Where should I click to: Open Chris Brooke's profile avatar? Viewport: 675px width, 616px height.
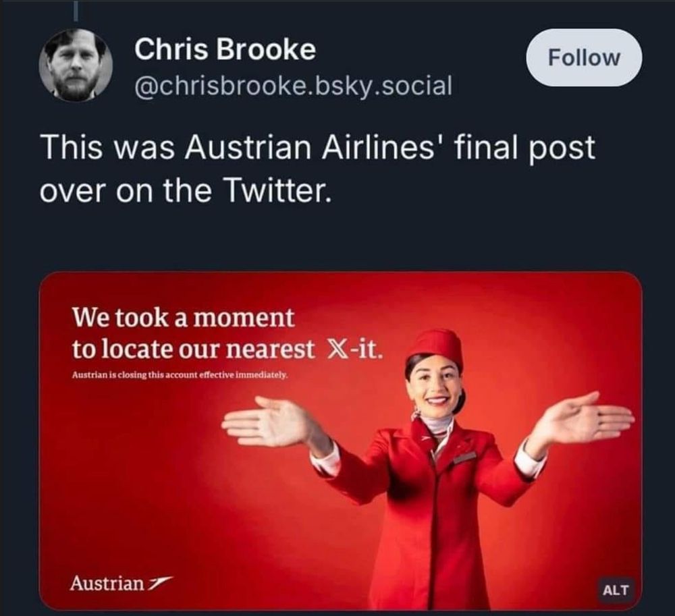tap(76, 65)
